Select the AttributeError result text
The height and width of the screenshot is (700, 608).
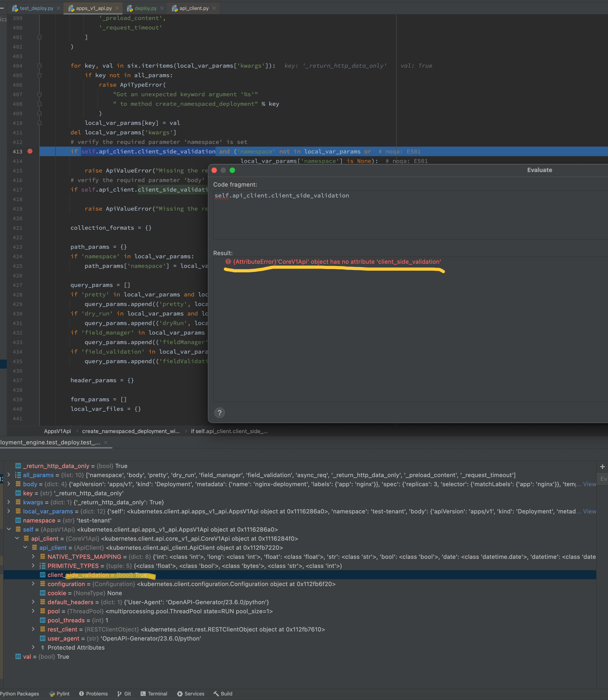pos(337,262)
